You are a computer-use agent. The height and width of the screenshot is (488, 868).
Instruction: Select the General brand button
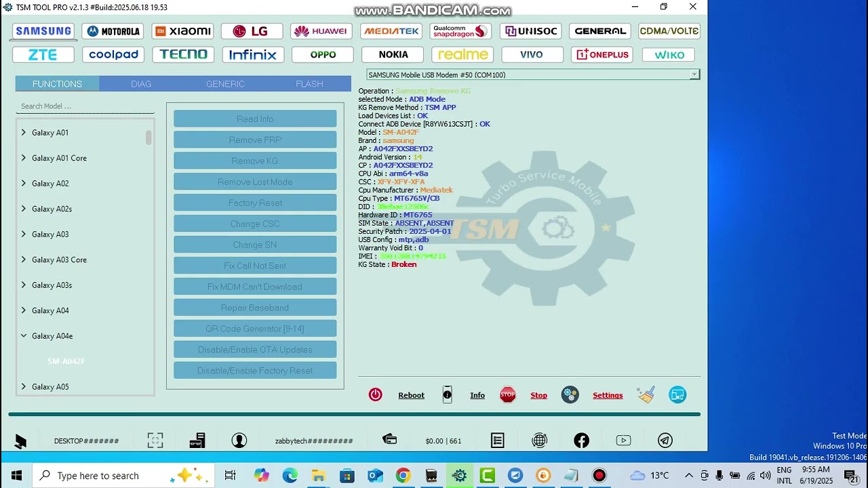point(600,31)
